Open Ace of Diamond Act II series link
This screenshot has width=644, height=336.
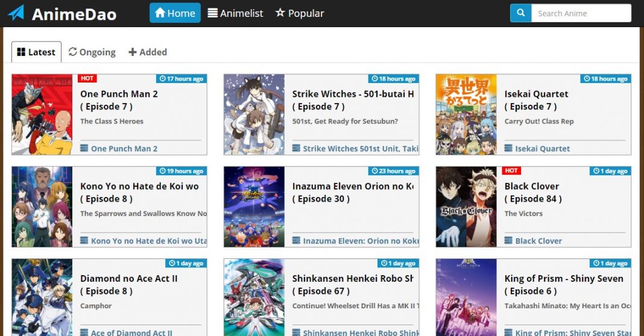pos(131,333)
